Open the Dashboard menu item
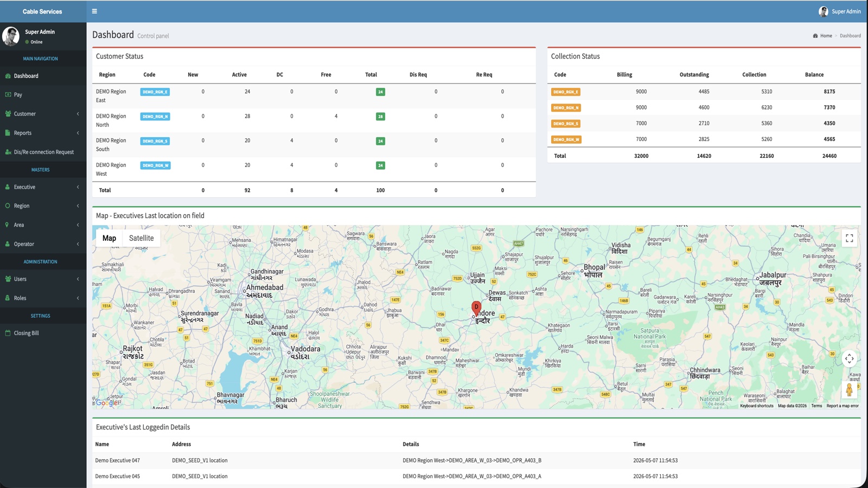 click(43, 76)
